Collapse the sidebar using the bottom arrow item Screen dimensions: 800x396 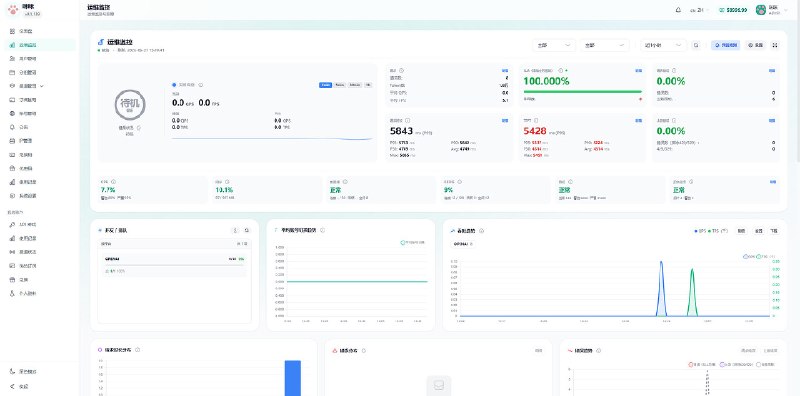[40, 386]
